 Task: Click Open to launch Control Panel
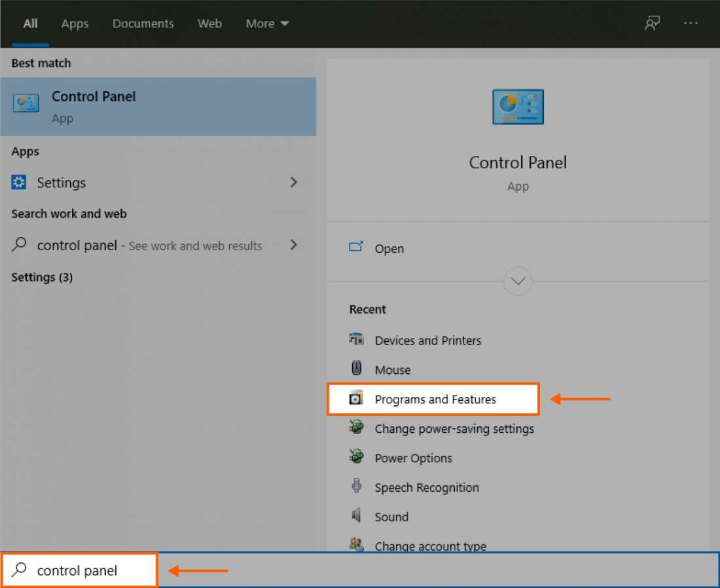pyautogui.click(x=389, y=249)
